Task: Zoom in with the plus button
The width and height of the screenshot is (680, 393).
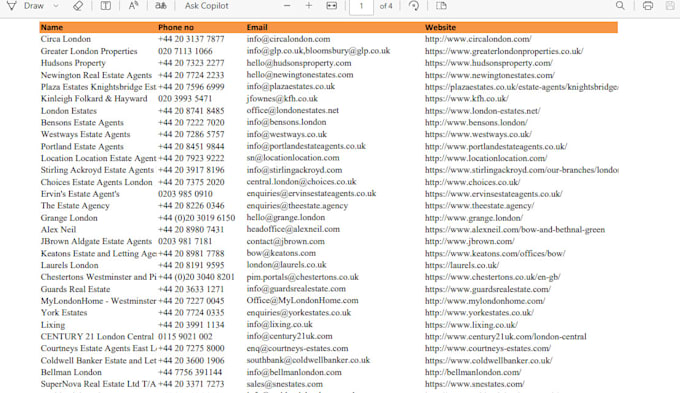Action: click(309, 6)
